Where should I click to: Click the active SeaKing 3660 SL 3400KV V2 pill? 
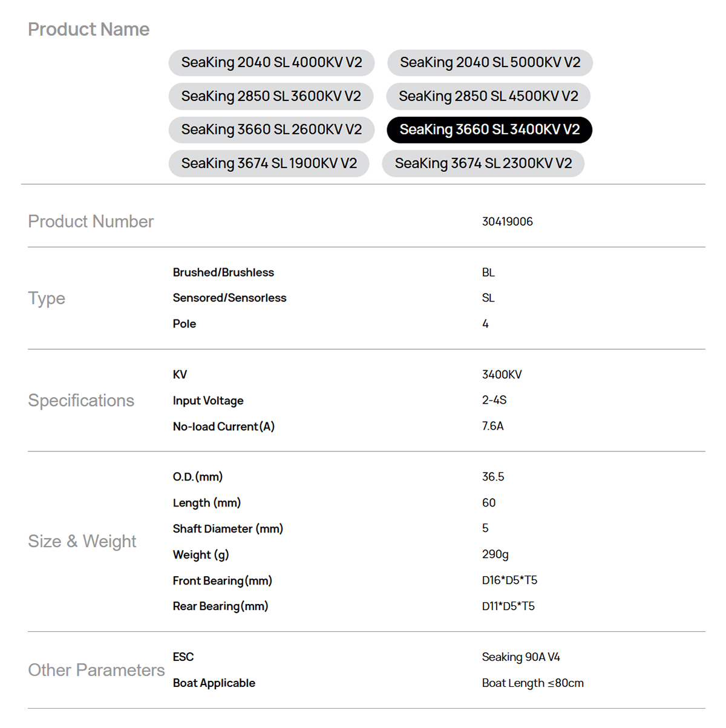[x=489, y=130]
